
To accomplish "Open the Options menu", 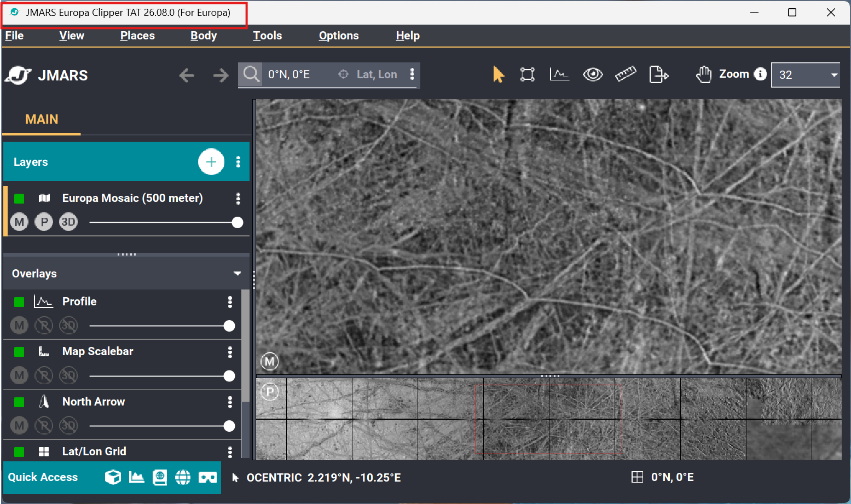I will tap(339, 36).
